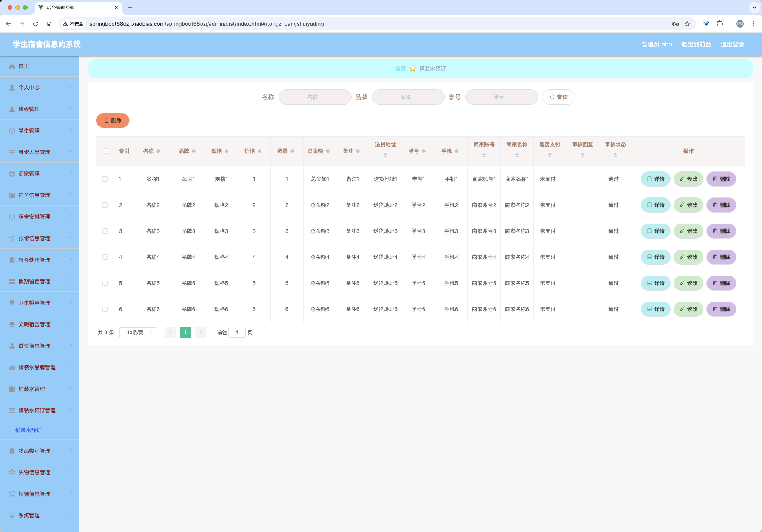Viewport: 762px width, 532px height.
Task: Click the grid icon beside 假期留宿管理
Action: point(12,281)
